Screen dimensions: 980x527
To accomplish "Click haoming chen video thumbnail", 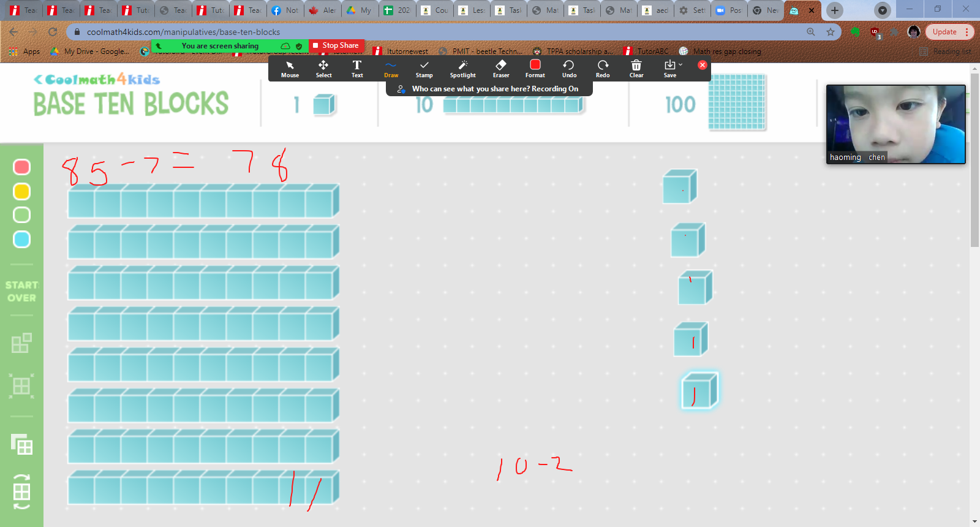I will (895, 124).
